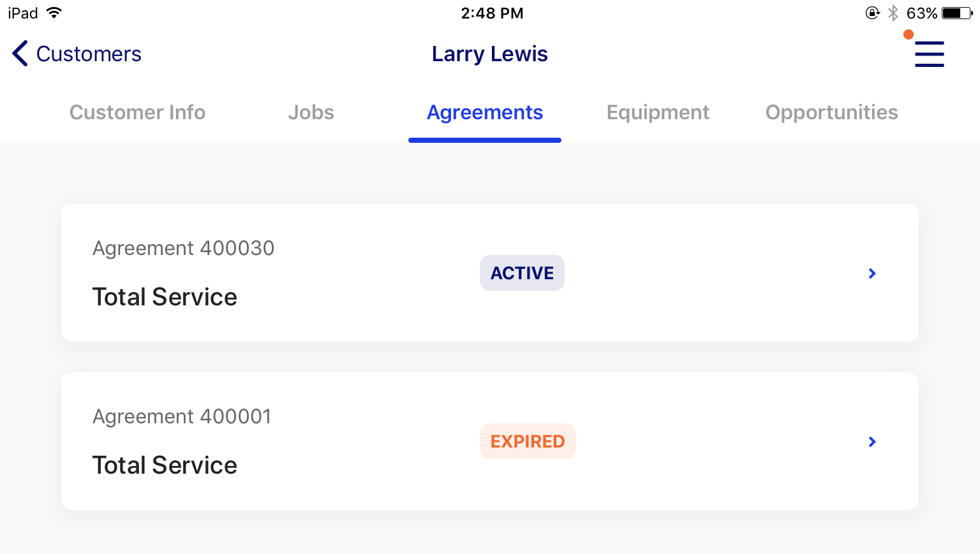Open the hamburger menu icon
980x554 pixels.
coord(929,54)
